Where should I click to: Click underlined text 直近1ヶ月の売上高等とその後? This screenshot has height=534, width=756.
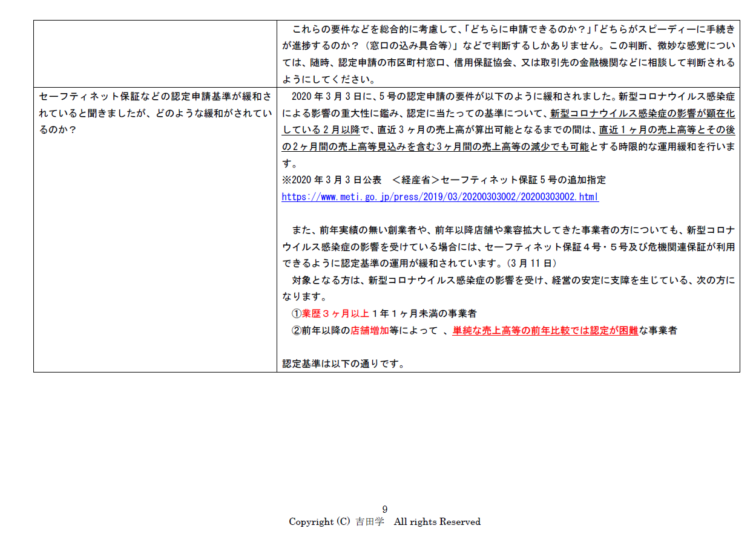tap(666, 129)
